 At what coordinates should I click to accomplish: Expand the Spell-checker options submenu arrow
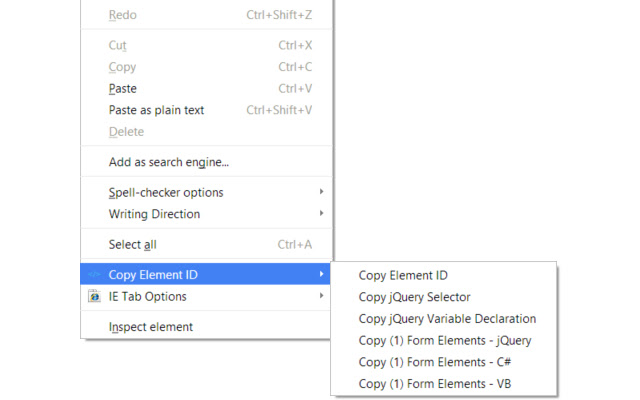[322, 191]
